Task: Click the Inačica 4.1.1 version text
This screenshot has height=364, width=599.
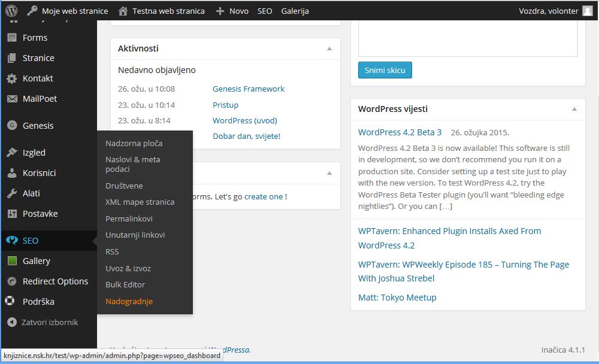Action: click(x=563, y=350)
